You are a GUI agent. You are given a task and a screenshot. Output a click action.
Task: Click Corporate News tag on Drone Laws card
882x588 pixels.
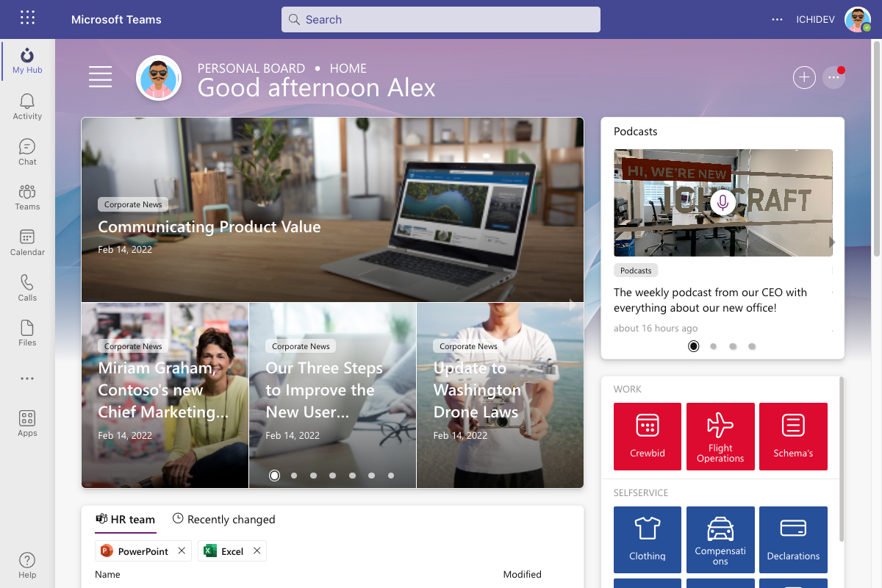tap(468, 346)
